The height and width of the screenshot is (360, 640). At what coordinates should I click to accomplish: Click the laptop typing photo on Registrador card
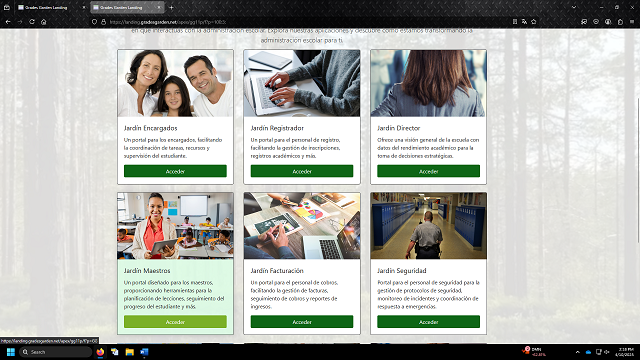click(x=302, y=83)
